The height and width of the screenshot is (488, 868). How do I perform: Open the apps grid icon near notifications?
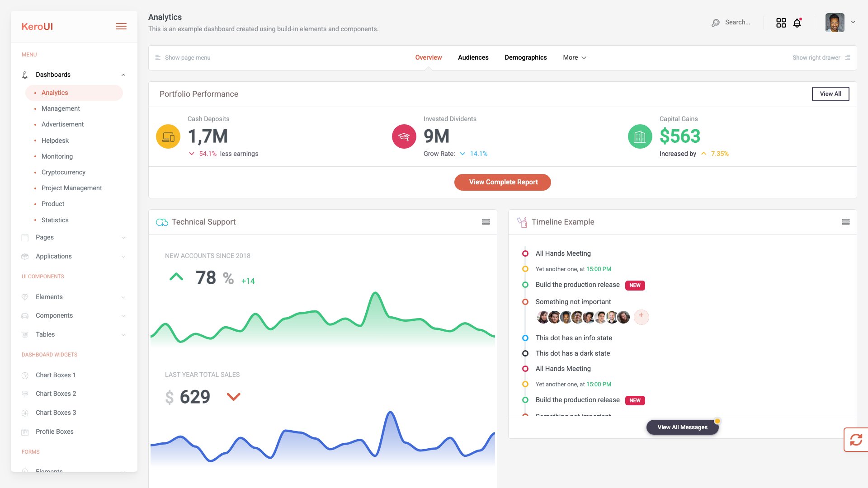tap(781, 22)
